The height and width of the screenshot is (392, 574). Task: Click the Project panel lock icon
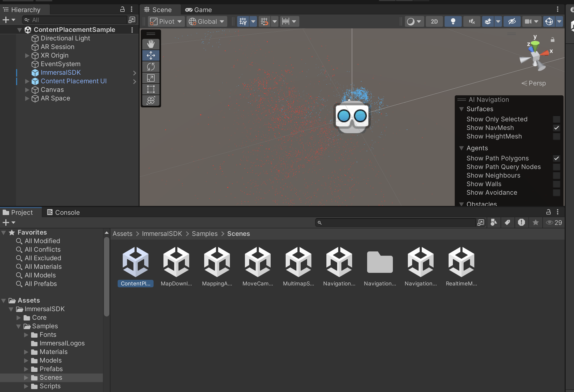pyautogui.click(x=548, y=212)
